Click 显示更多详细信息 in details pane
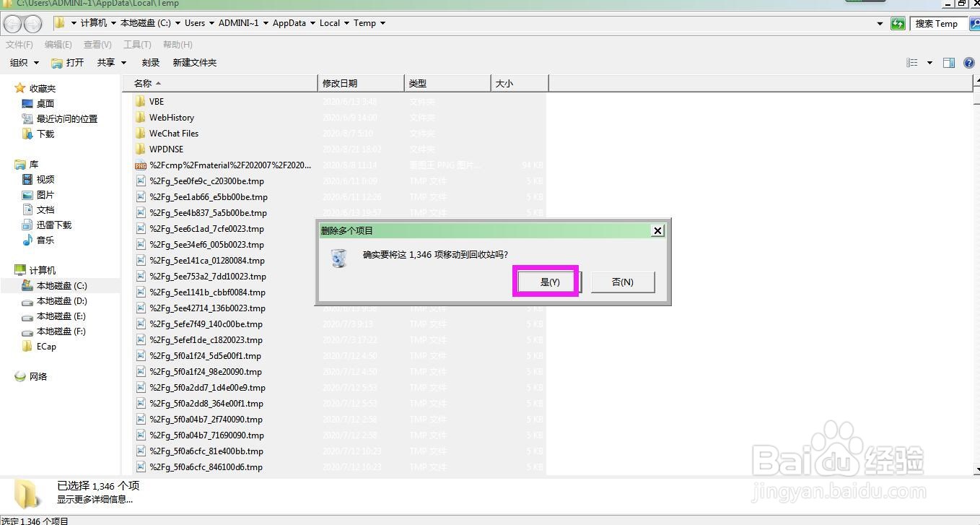Screen dimensions: 980x525 click(x=95, y=499)
